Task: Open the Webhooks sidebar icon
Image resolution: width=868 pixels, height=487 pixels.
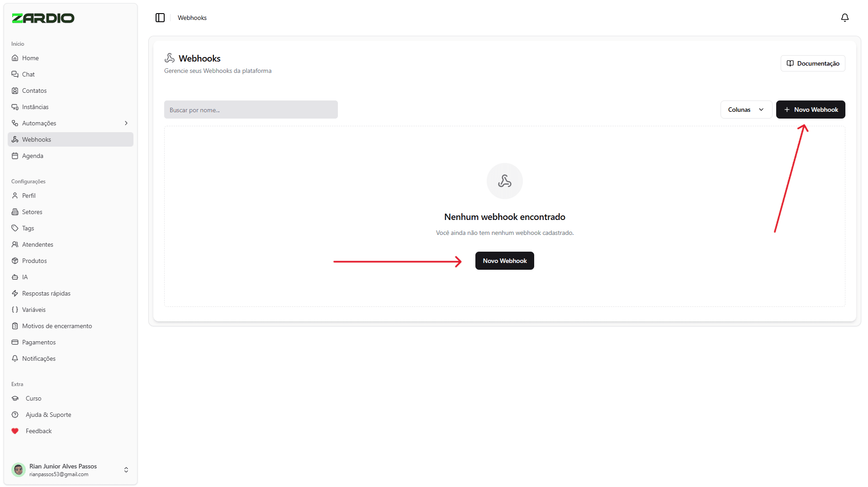Action: [15, 139]
